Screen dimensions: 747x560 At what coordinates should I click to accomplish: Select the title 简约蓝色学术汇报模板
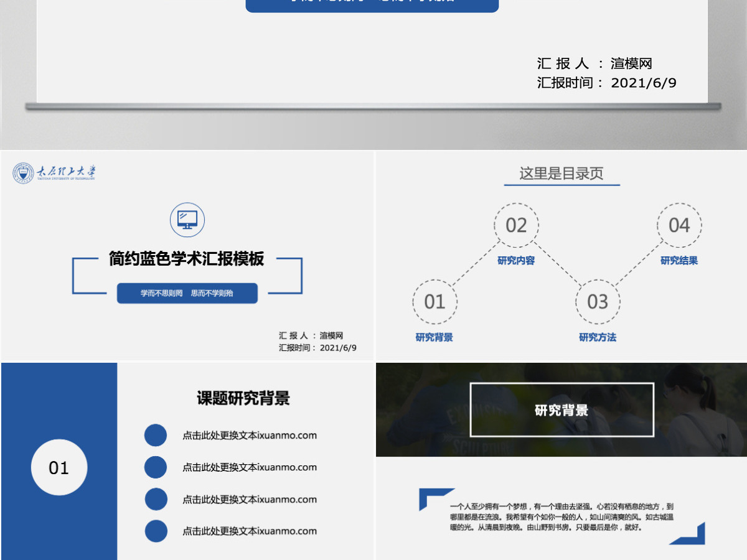coord(187,259)
